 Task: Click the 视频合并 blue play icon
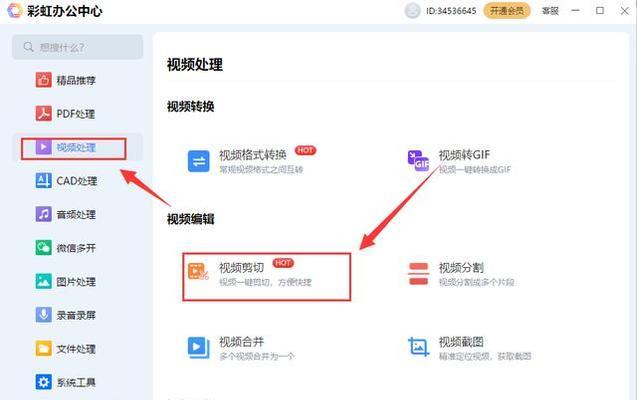tap(199, 348)
